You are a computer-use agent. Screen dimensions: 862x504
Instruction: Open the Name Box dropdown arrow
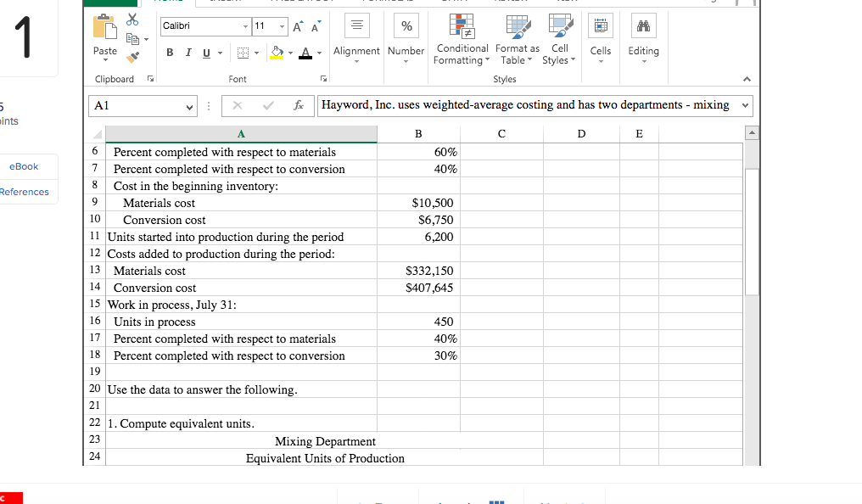click(x=189, y=107)
